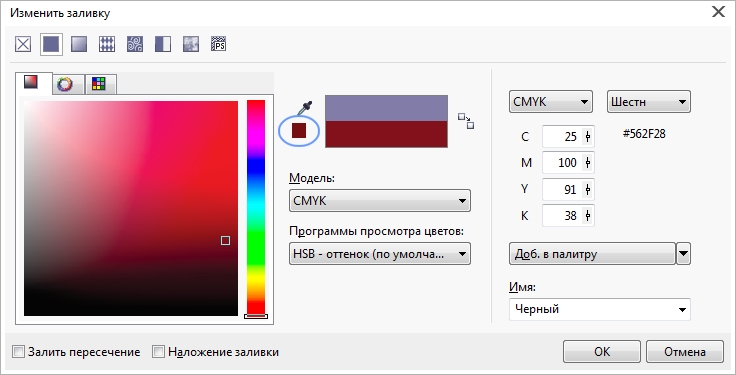Open the HSB - оттенок viewer dropdown
736x375 pixels.
click(x=380, y=254)
